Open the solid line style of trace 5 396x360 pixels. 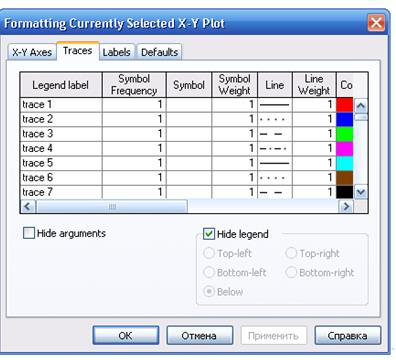(x=275, y=163)
